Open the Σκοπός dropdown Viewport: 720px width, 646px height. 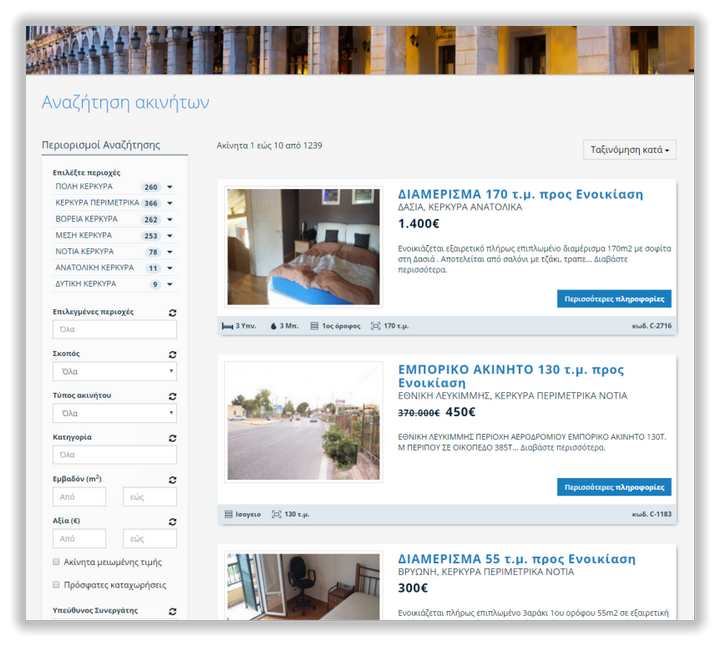pyautogui.click(x=115, y=371)
